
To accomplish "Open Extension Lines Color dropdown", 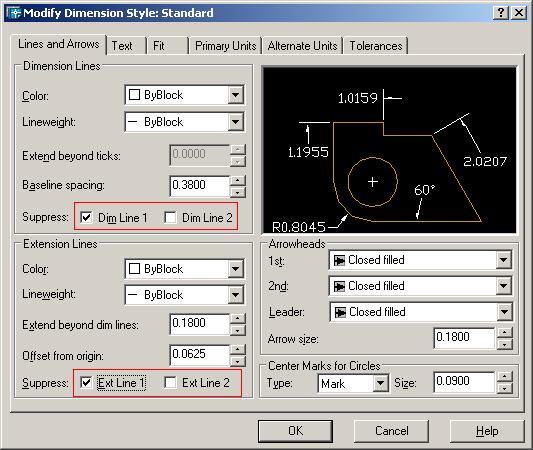I will (x=236, y=269).
